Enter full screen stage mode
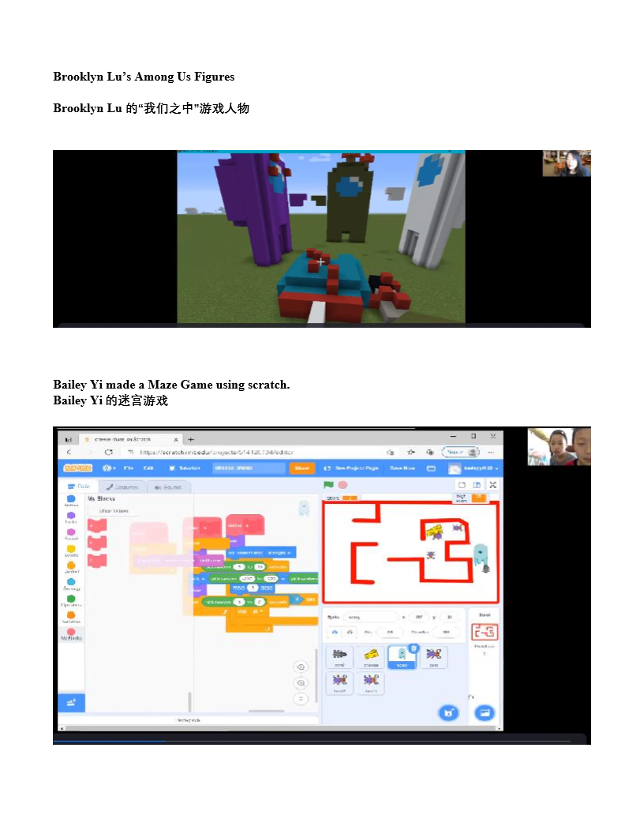644x834 pixels. tap(493, 484)
